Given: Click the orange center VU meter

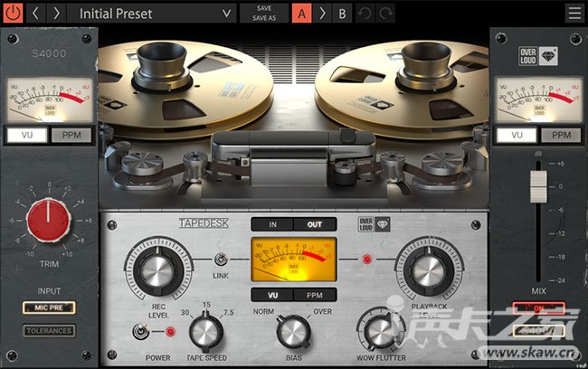Looking at the screenshot, I should coord(294,260).
